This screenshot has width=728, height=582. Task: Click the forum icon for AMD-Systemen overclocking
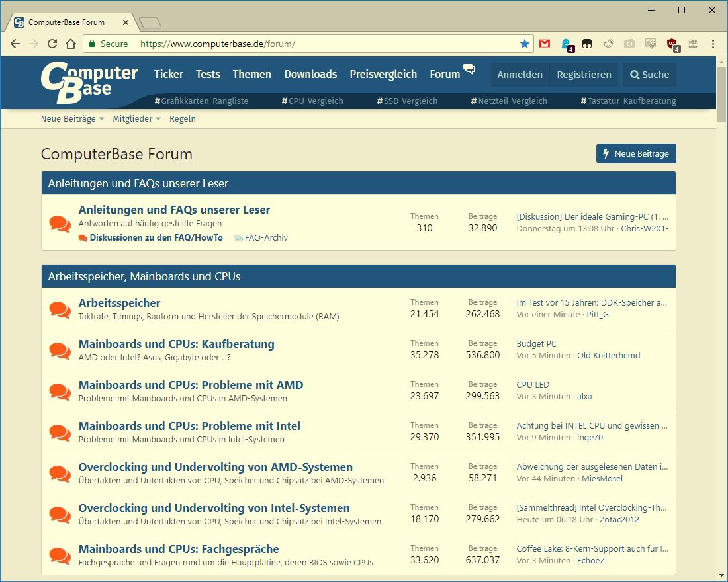[x=60, y=474]
